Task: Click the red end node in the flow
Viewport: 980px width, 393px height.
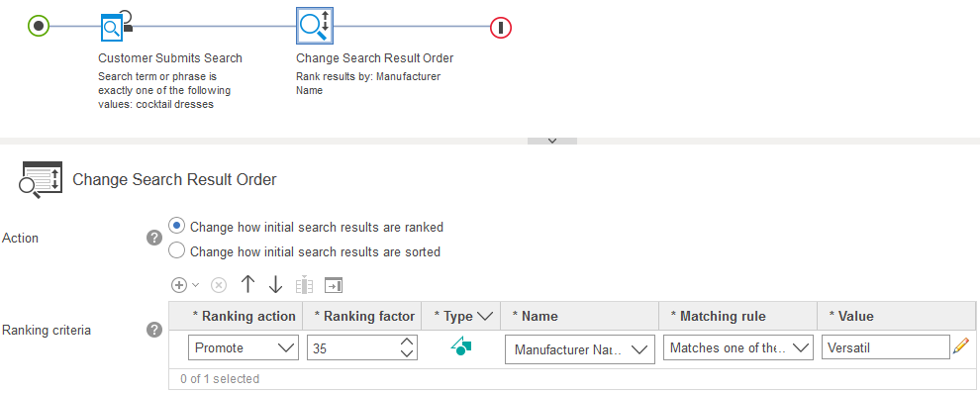Action: pyautogui.click(x=501, y=28)
